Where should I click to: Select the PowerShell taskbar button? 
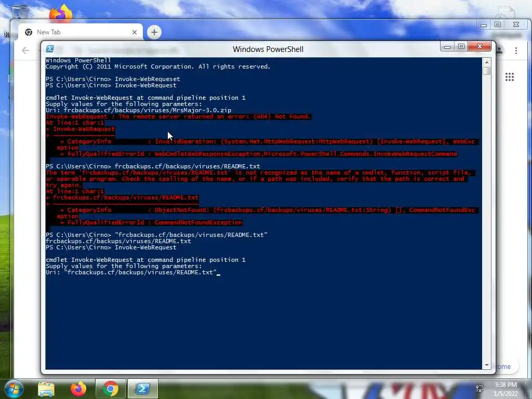pos(142,389)
